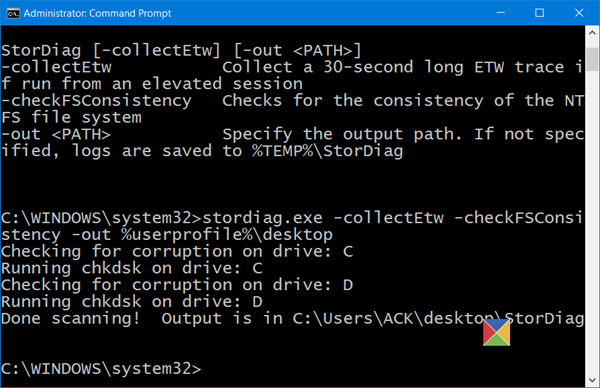Click at the C:\WINDOWS\system32> prompt line
Screen dimensions: 600x388
101,369
